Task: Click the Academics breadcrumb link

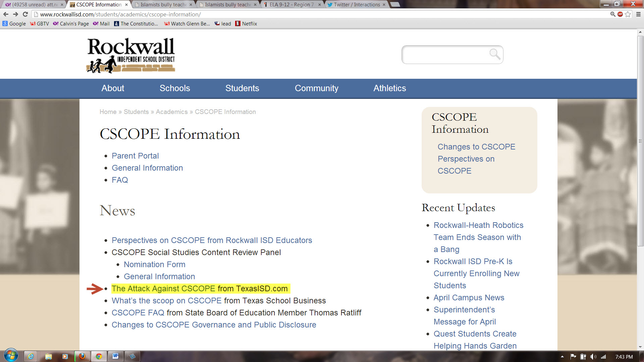Action: point(172,112)
